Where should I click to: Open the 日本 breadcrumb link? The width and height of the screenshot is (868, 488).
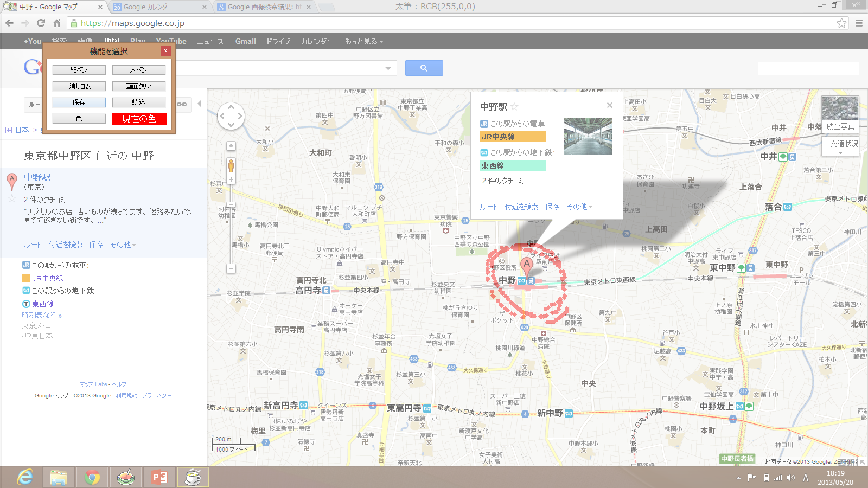click(x=22, y=130)
